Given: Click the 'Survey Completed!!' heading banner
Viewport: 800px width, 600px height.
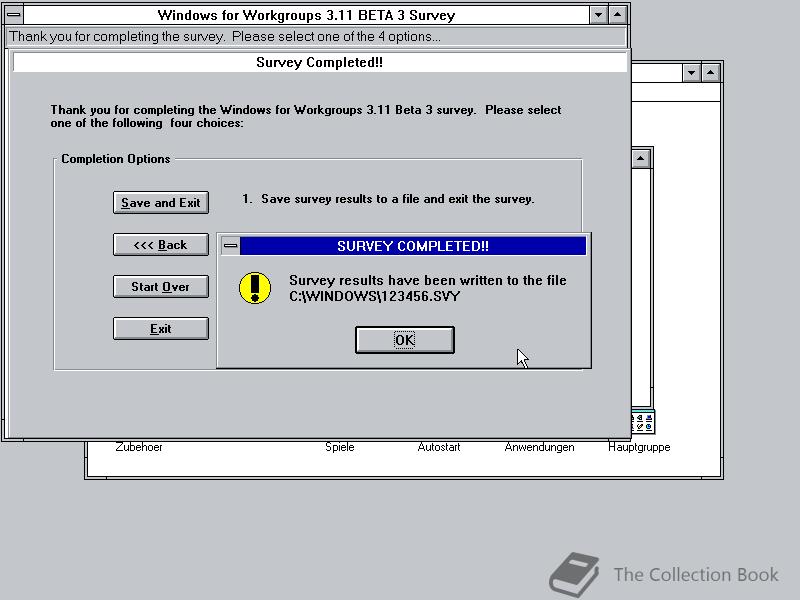Looking at the screenshot, I should pos(319,62).
